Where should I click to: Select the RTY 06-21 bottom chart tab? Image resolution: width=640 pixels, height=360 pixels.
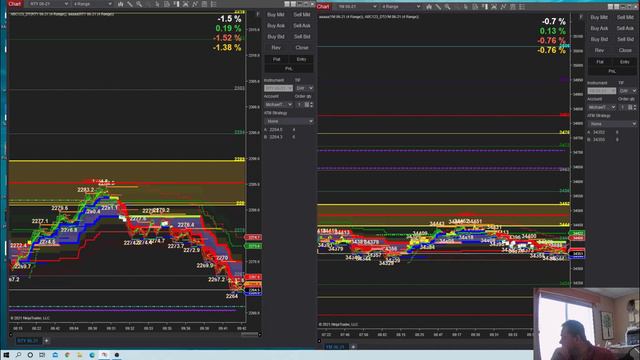click(x=28, y=340)
